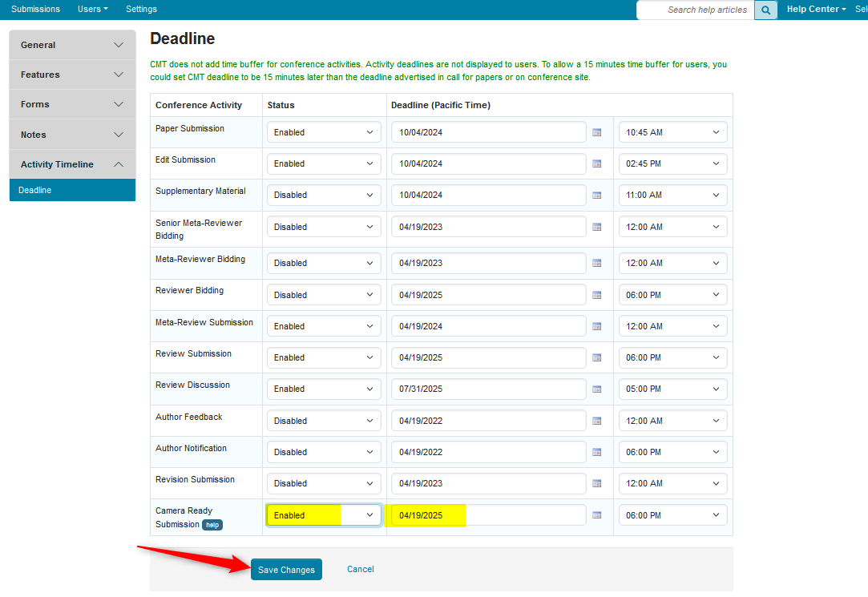Screen dimensions: 868x597
Task: Open calendar picker for Paper Submission deadline
Action: [596, 132]
